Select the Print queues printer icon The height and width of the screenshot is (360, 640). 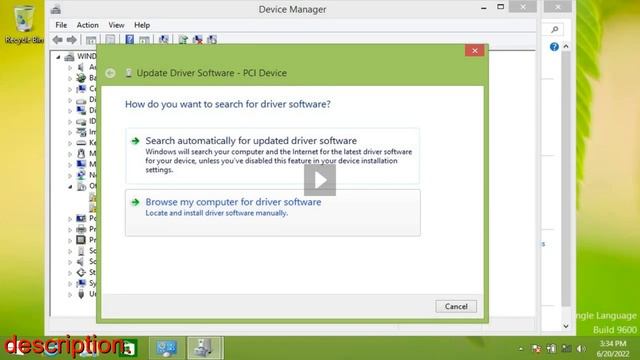81,229
